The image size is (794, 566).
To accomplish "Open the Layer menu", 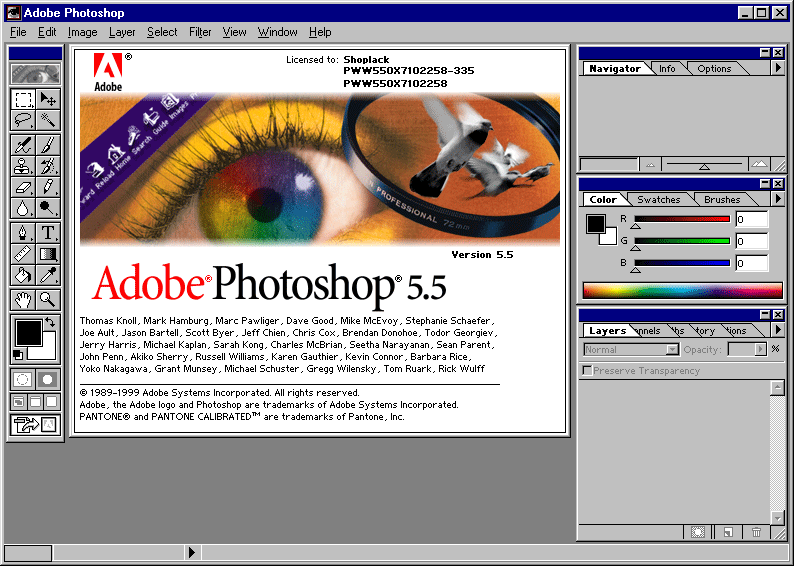I will tap(122, 32).
